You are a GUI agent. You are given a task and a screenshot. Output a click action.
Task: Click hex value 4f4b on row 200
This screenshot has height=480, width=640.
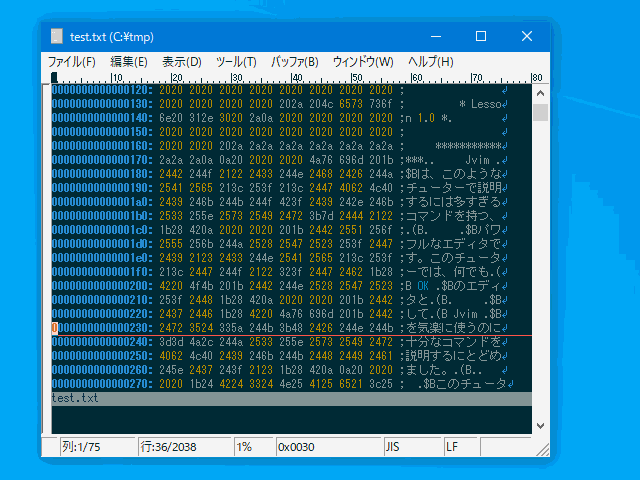click(x=201, y=286)
